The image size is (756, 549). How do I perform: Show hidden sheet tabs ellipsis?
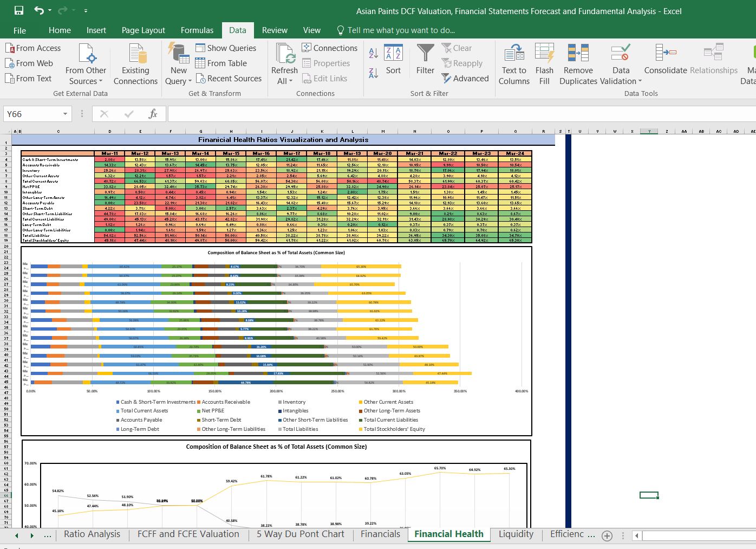coord(48,535)
